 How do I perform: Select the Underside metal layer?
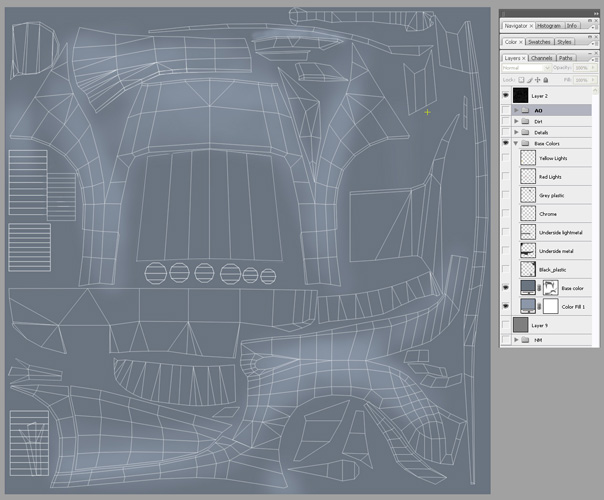point(556,251)
